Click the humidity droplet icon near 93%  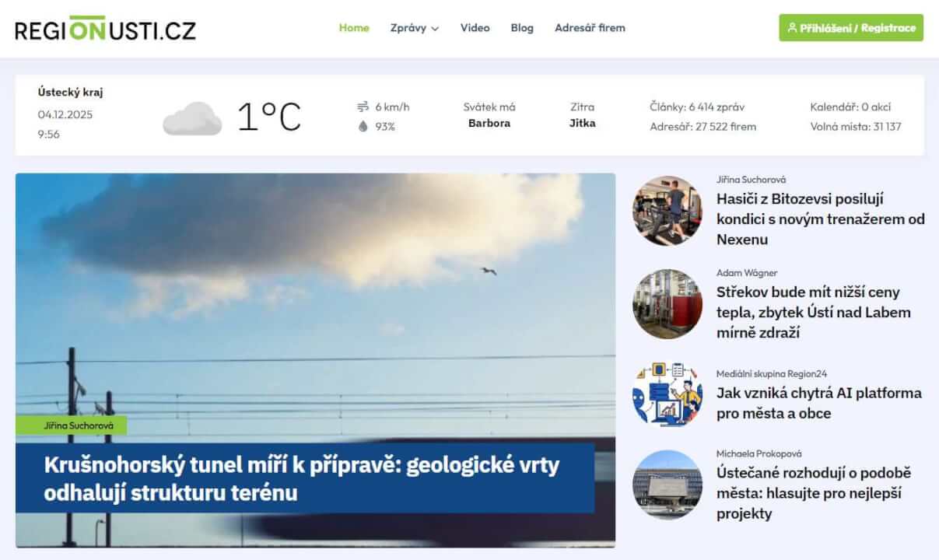tap(362, 125)
